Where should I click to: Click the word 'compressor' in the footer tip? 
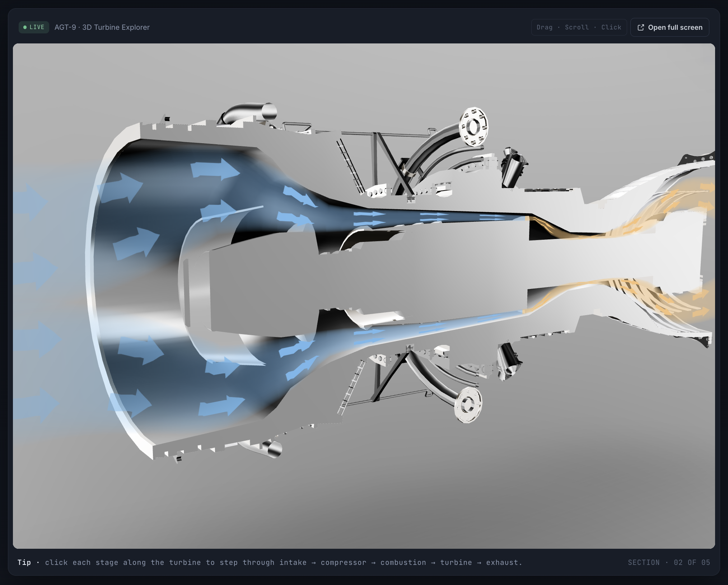coord(344,562)
